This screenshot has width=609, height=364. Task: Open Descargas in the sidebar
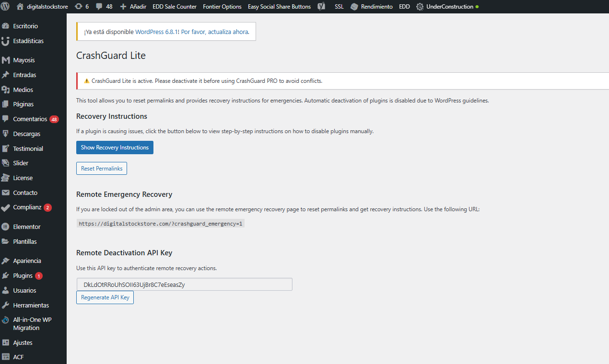coord(33,134)
